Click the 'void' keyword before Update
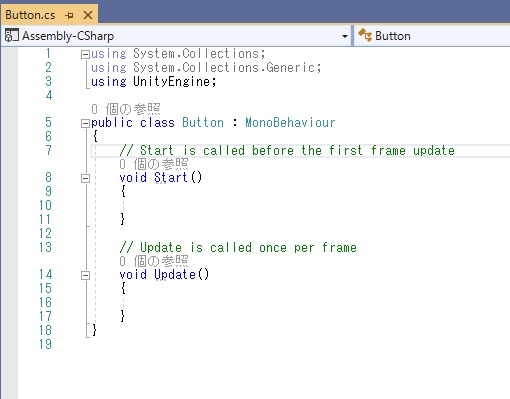Image resolution: width=510 pixels, height=399 pixels. tap(133, 275)
